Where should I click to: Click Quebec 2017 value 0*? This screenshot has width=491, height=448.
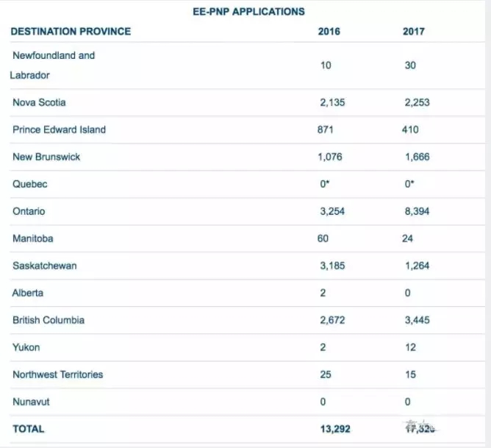(x=409, y=184)
